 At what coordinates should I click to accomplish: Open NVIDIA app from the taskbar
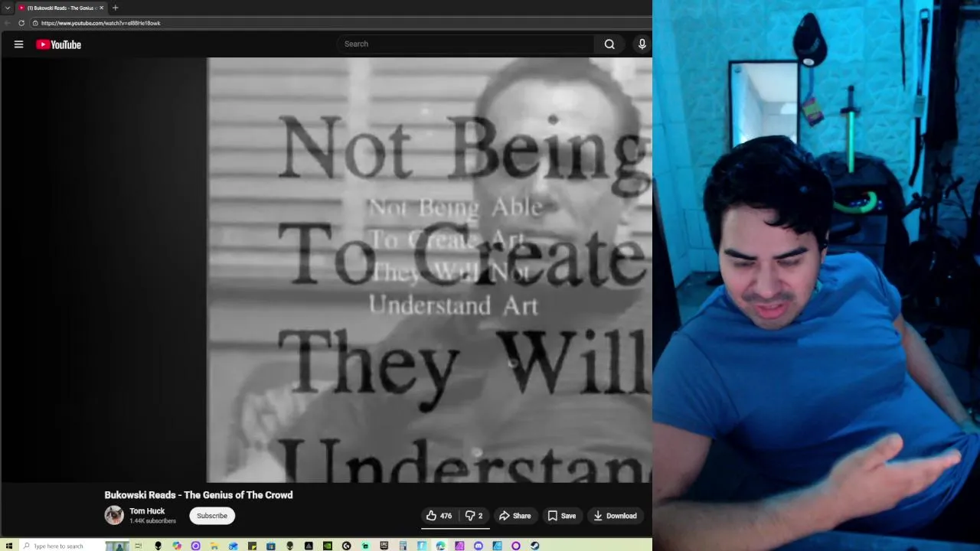(x=327, y=546)
